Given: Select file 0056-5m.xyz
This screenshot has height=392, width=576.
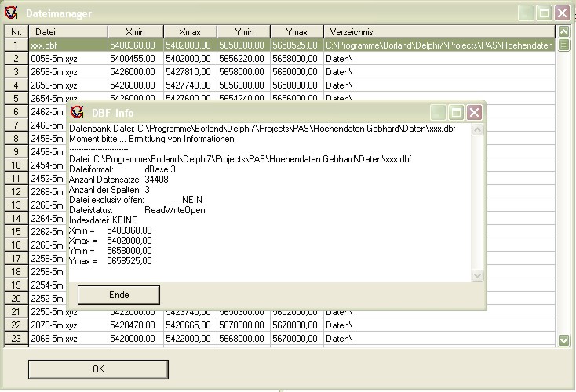Looking at the screenshot, I should 68,59.
